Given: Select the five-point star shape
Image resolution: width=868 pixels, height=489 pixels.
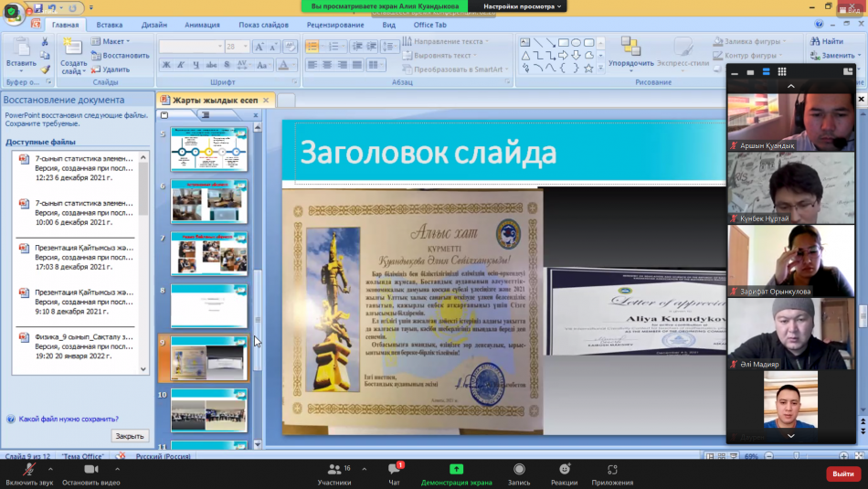Looking at the screenshot, I should [588, 69].
